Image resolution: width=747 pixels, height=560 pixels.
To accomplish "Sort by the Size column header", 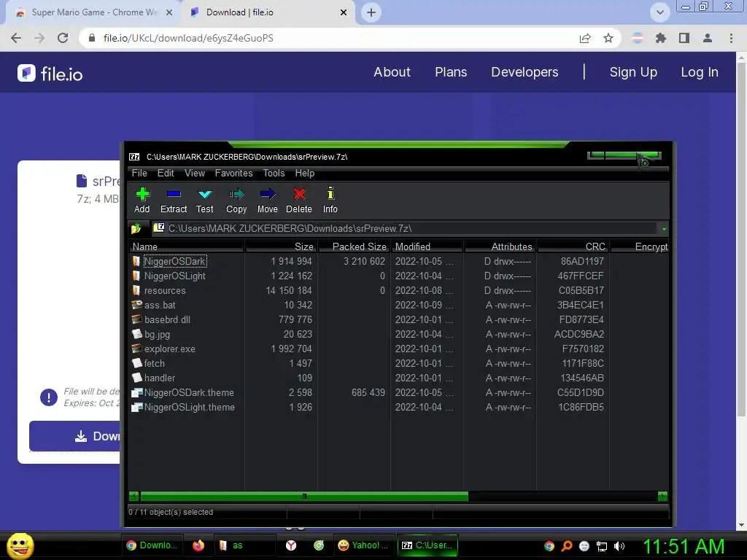I will point(281,246).
